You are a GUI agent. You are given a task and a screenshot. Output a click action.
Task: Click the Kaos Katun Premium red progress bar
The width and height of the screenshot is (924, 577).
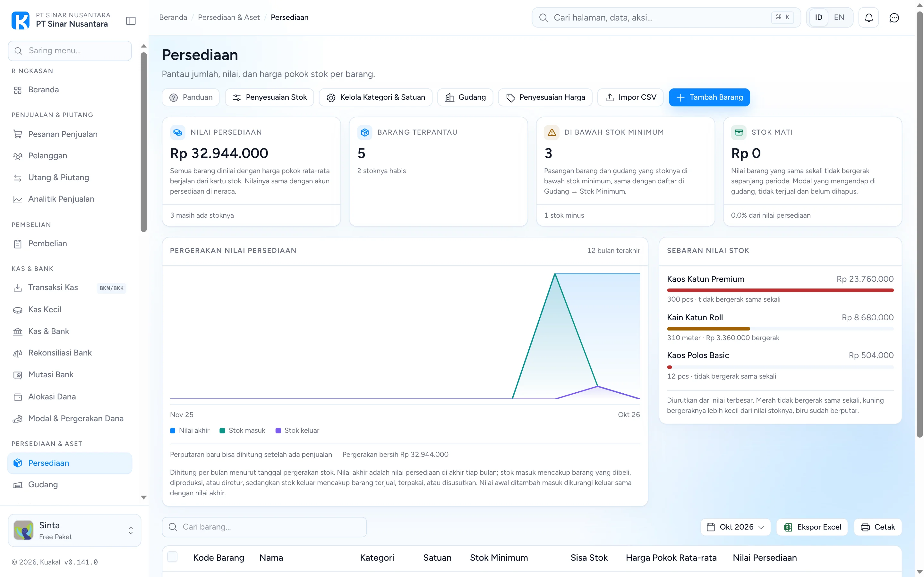click(780, 290)
